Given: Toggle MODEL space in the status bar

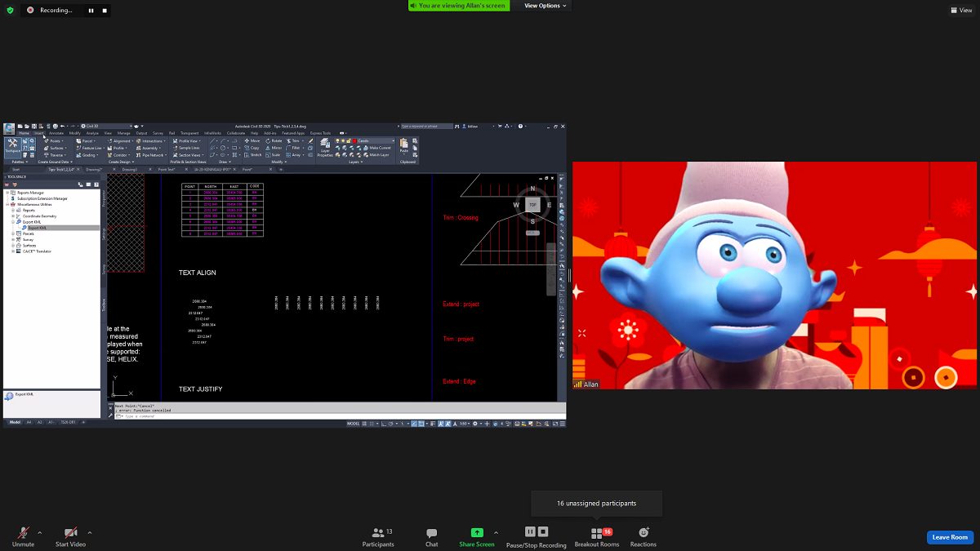Looking at the screenshot, I should click(x=354, y=424).
